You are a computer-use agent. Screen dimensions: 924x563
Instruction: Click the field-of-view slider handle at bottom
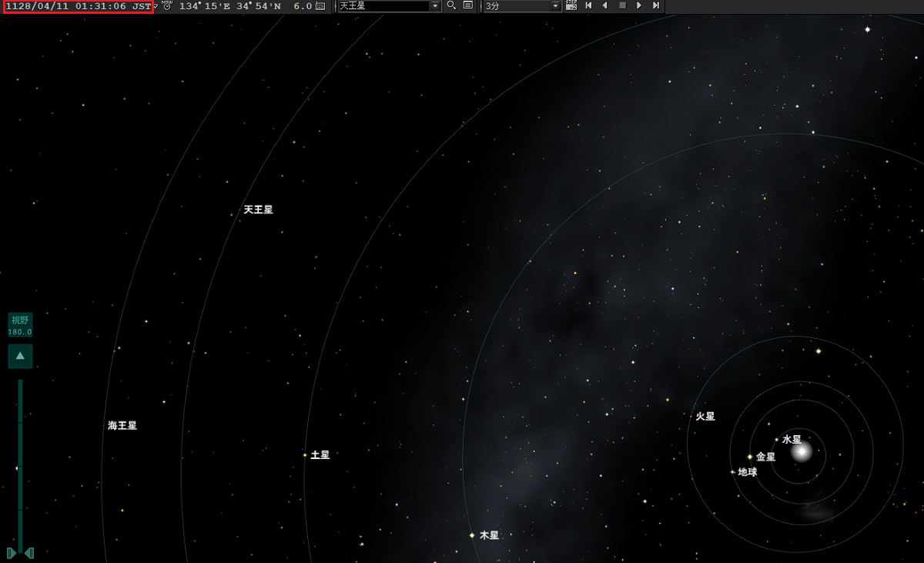pos(21,553)
